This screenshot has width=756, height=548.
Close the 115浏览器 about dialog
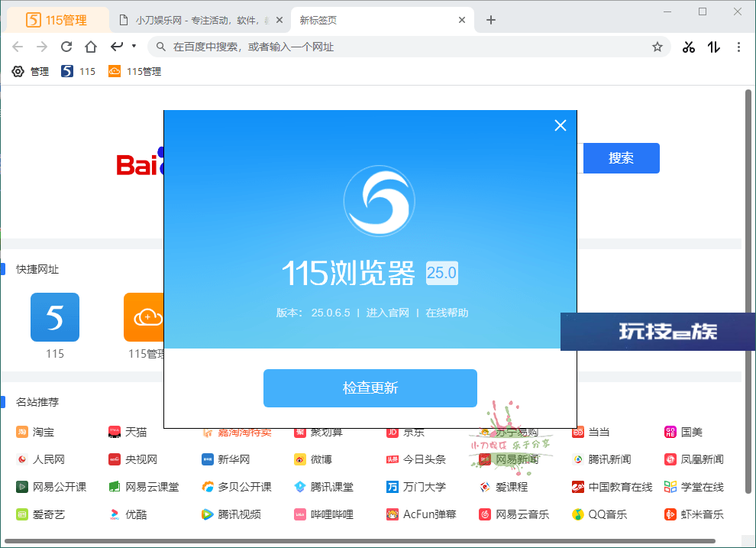561,125
